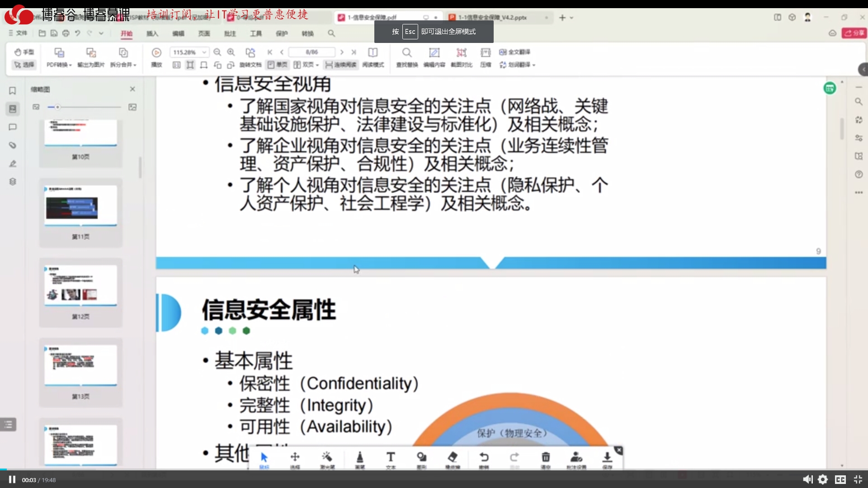Click the 8/86 page number field

pyautogui.click(x=312, y=52)
